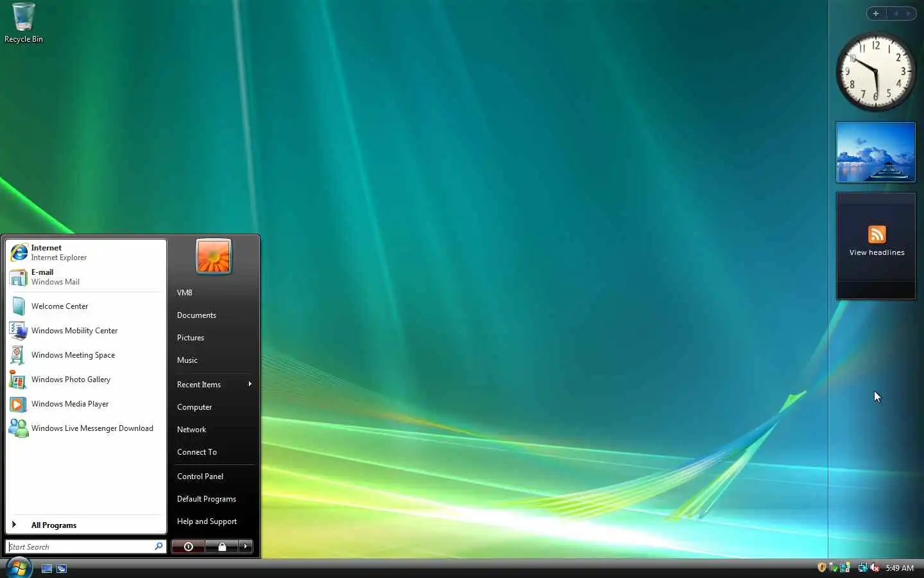Open Internet Explorer from the Start menu
The width and height of the screenshot is (924, 578).
[x=86, y=252]
